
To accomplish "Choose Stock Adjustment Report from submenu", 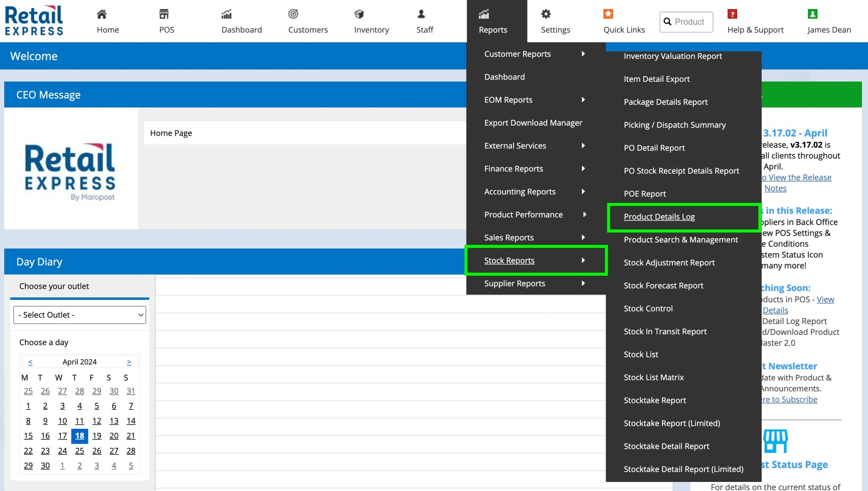I will 669,263.
